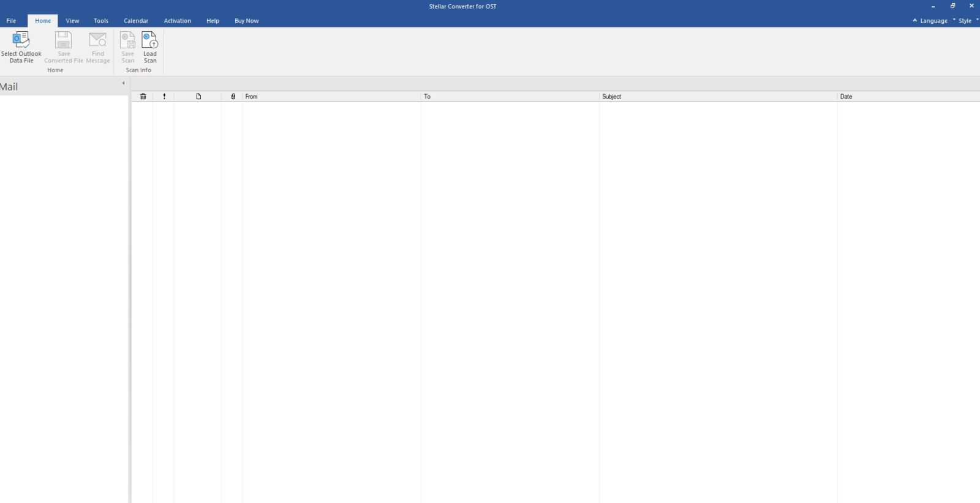
Task: Sort by the exclamation importance column
Action: point(164,97)
